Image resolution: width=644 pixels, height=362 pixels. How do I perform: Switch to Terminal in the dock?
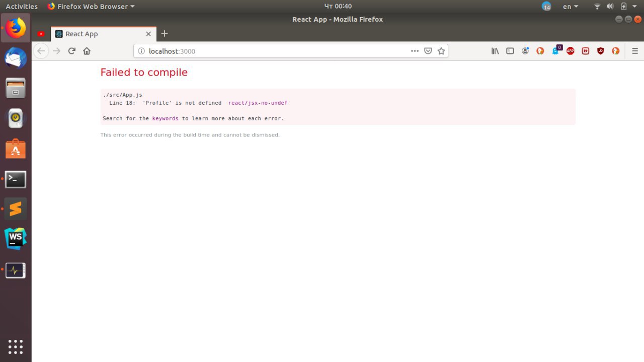16,179
